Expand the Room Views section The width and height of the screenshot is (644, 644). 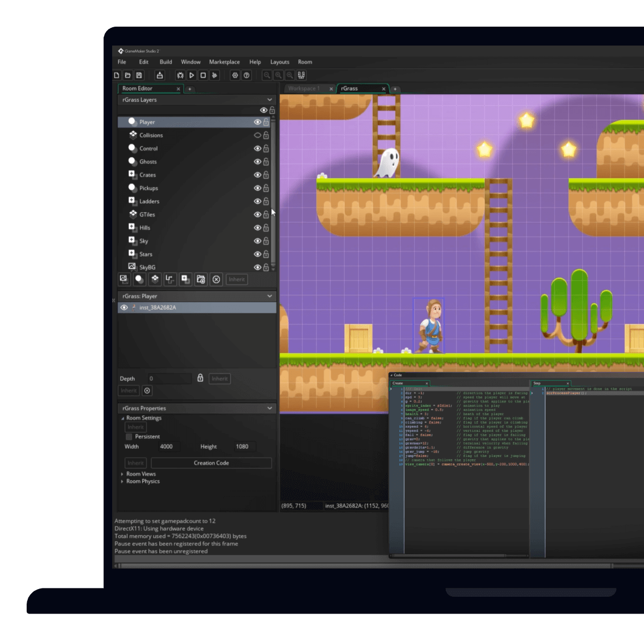(x=122, y=474)
